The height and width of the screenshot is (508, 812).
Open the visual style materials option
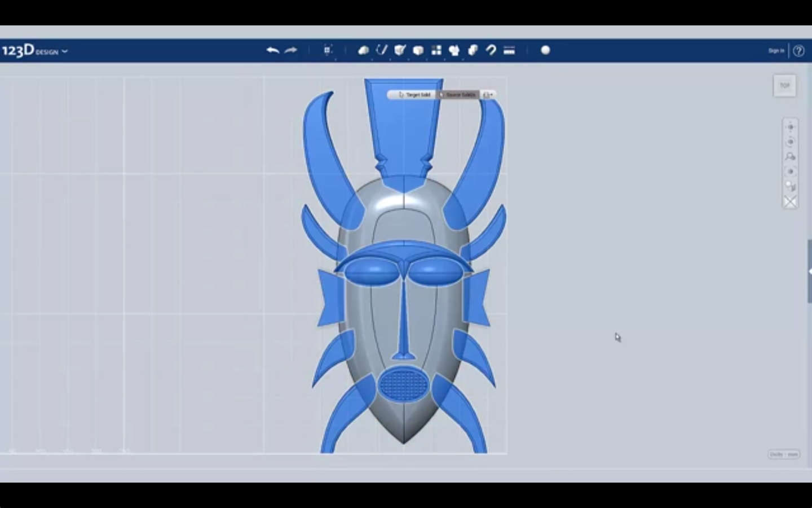point(790,187)
